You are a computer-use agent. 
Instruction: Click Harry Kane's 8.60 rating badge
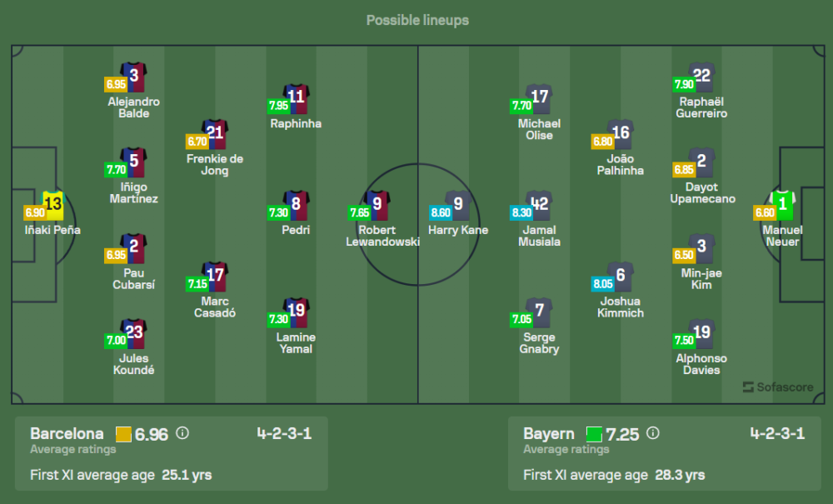coord(440,212)
